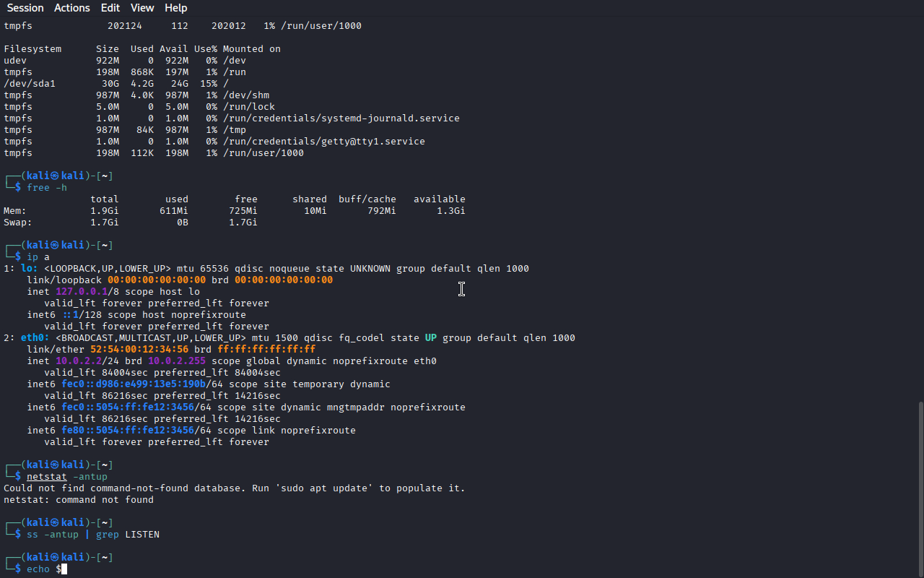Click the '::1' loopback IPv6 address
Viewport: 924px width, 578px height.
(70, 315)
